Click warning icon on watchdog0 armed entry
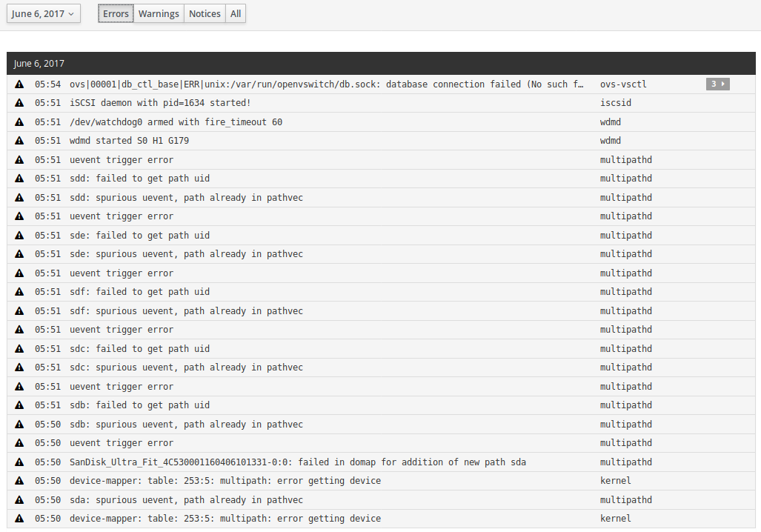 pyautogui.click(x=19, y=122)
